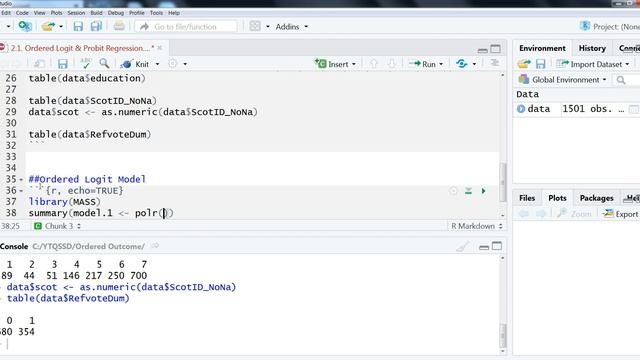Run the current line or selection
Screen dimensions: 640x360
422,64
